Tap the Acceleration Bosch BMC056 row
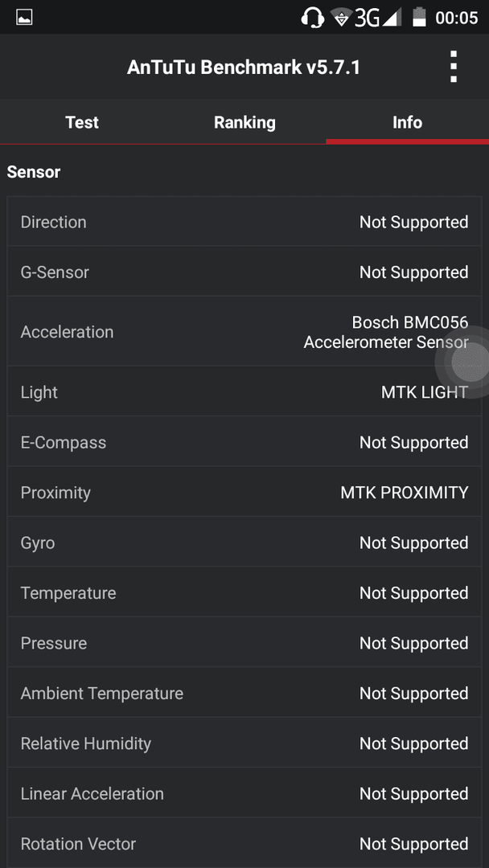Screen dimensions: 489x868 (x=244, y=331)
